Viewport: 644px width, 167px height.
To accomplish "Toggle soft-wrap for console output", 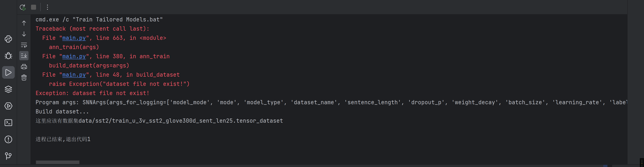I will (x=24, y=45).
